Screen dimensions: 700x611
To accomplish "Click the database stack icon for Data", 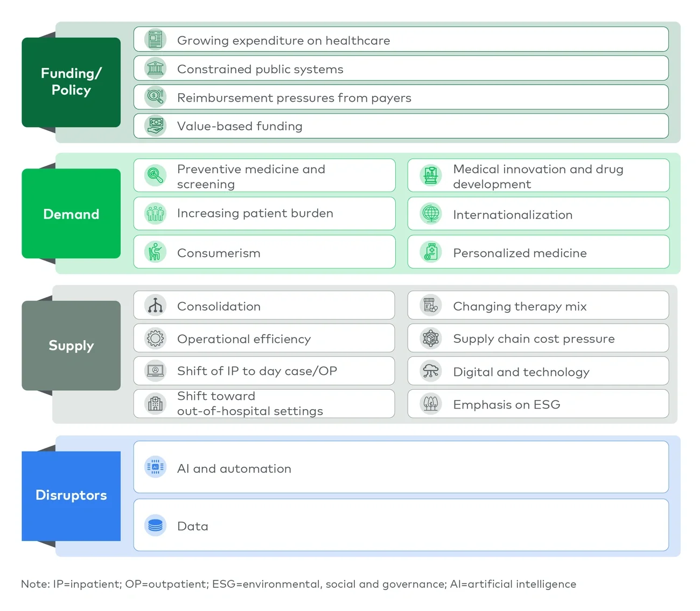I will 155,525.
